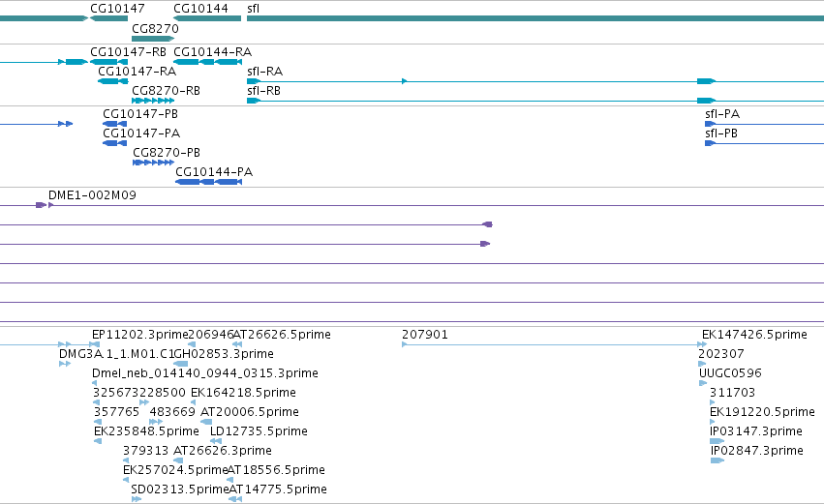Click the 206946 feature label

click(x=211, y=335)
